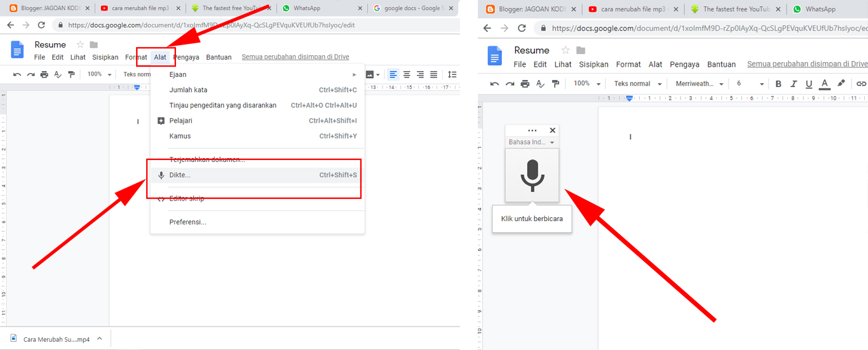This screenshot has width=868, height=350.
Task: Open the font size 6 dropdown
Action: [x=750, y=83]
